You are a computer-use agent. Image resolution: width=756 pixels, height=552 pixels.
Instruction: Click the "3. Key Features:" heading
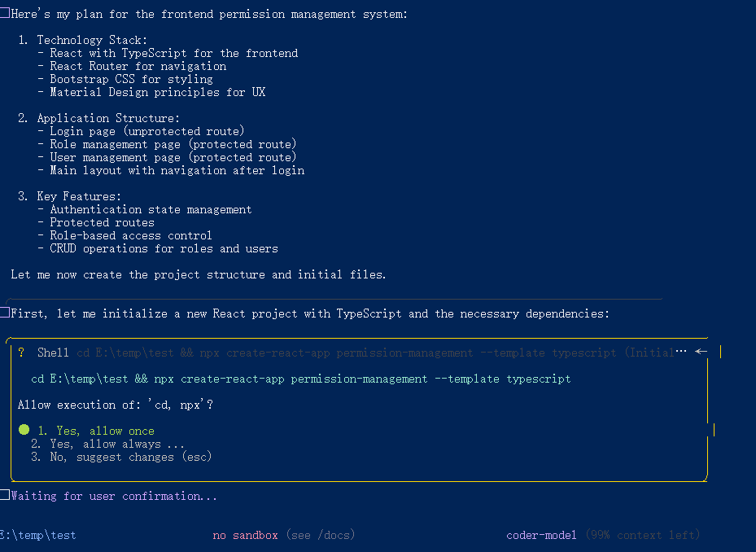[69, 196]
